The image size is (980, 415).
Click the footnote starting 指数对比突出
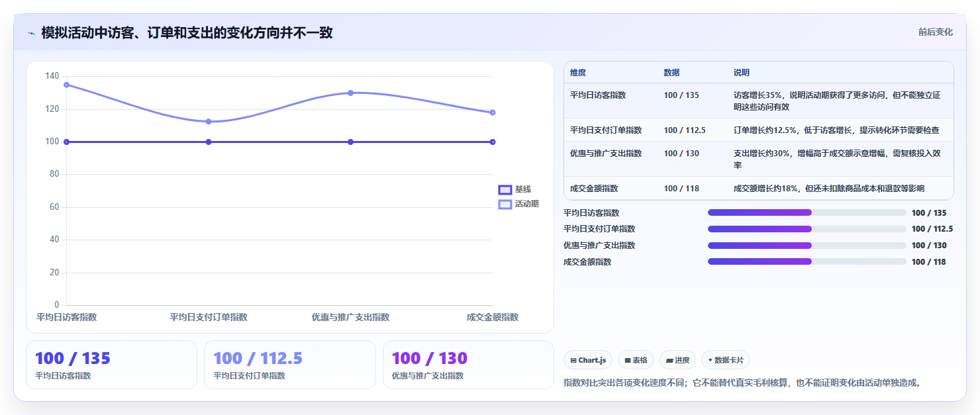[x=742, y=383]
